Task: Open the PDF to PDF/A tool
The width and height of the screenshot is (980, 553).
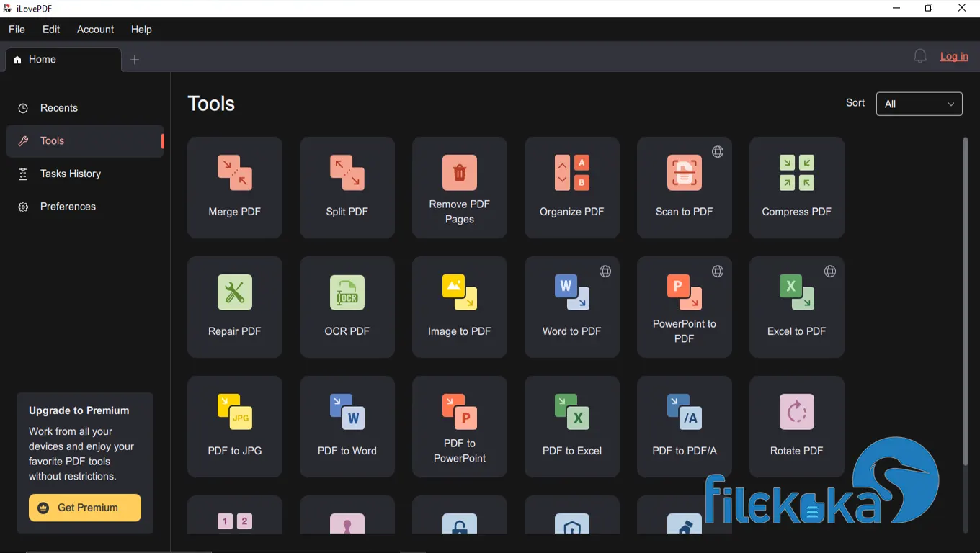Action: point(685,426)
